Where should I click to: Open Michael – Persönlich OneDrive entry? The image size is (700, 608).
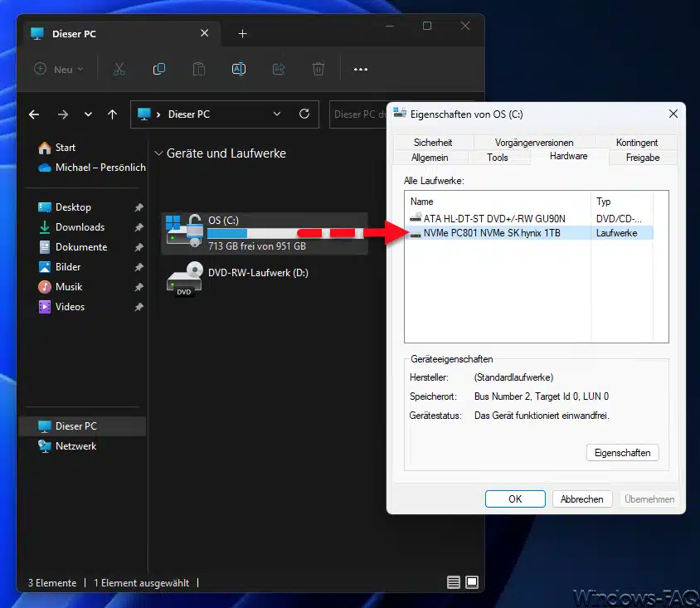[x=92, y=168]
